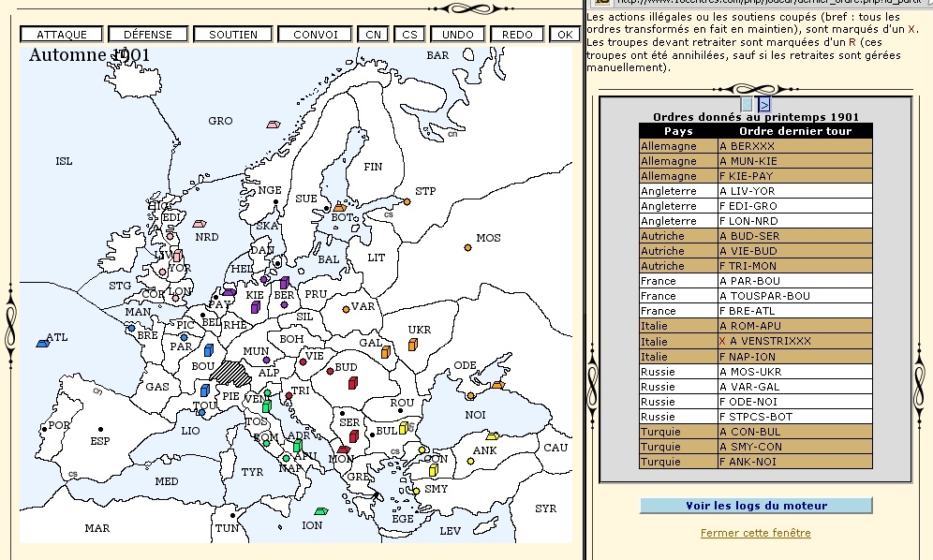933x560 pixels.
Task: Confirm orders with the OK button
Action: click(565, 35)
